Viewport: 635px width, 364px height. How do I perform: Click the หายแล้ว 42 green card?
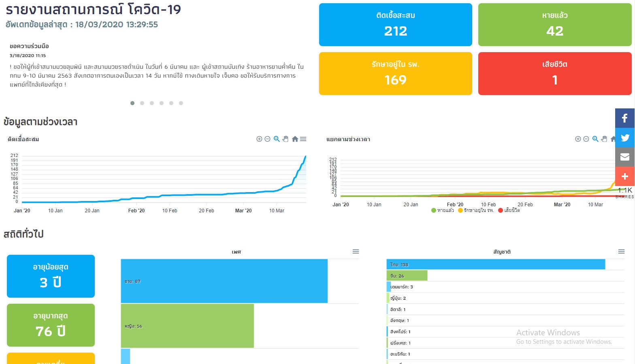click(x=555, y=25)
